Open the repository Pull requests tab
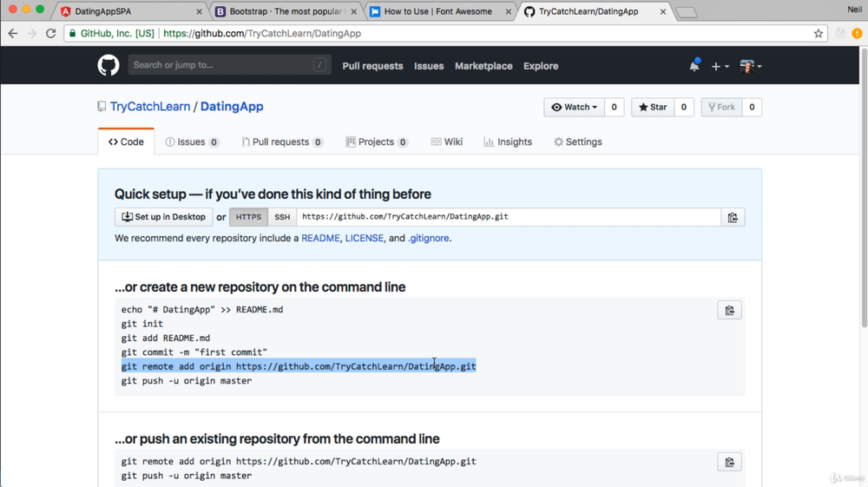 tap(282, 141)
